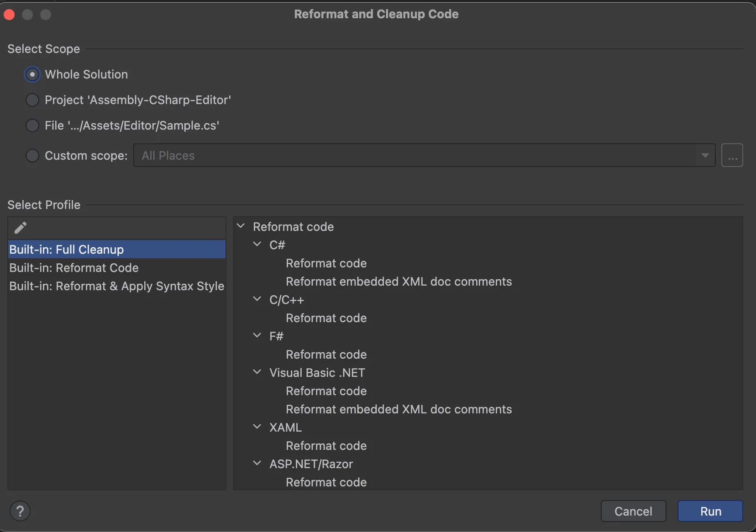The image size is (756, 532).
Task: Click the Cancel button
Action: (x=633, y=511)
